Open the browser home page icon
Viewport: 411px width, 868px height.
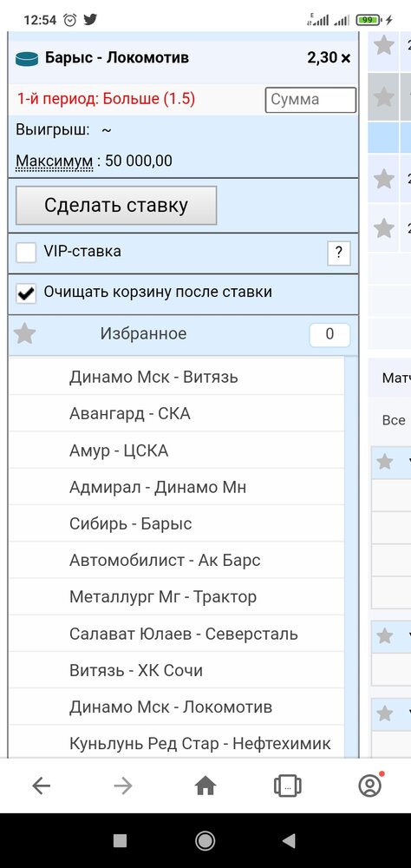(205, 785)
